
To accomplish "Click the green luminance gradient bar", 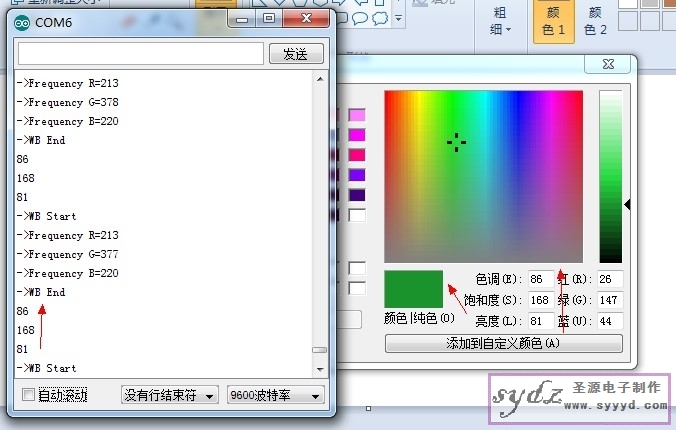I will tap(610, 176).
